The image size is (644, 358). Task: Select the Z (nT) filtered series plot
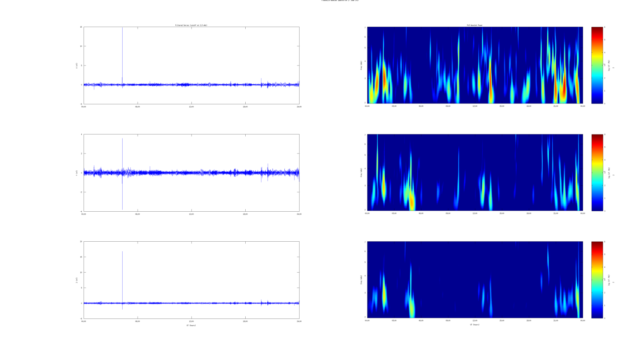191,280
